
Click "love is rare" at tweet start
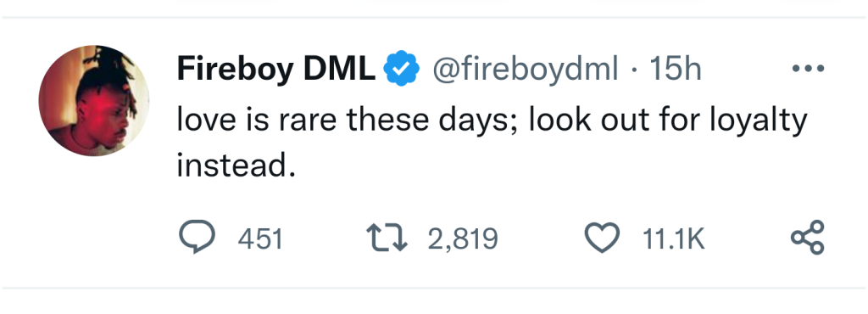click(x=257, y=120)
